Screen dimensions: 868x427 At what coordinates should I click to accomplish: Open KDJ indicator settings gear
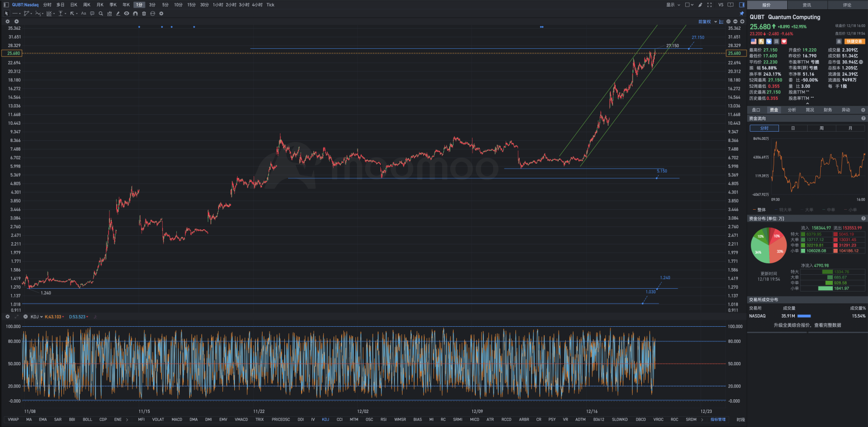(x=8, y=316)
